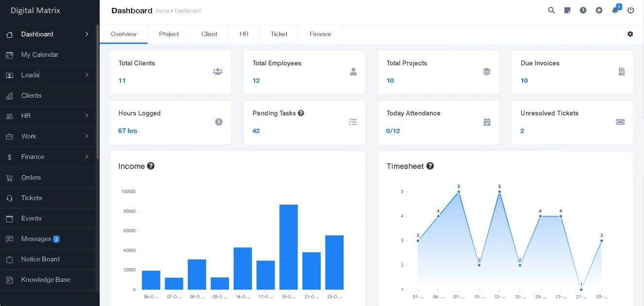Click the Income help question icon

(x=151, y=166)
